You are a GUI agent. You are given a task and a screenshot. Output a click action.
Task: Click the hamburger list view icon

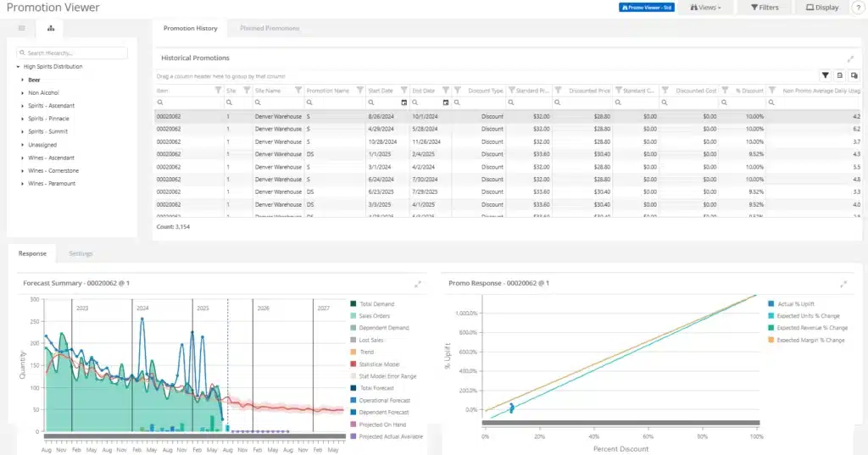(x=21, y=28)
